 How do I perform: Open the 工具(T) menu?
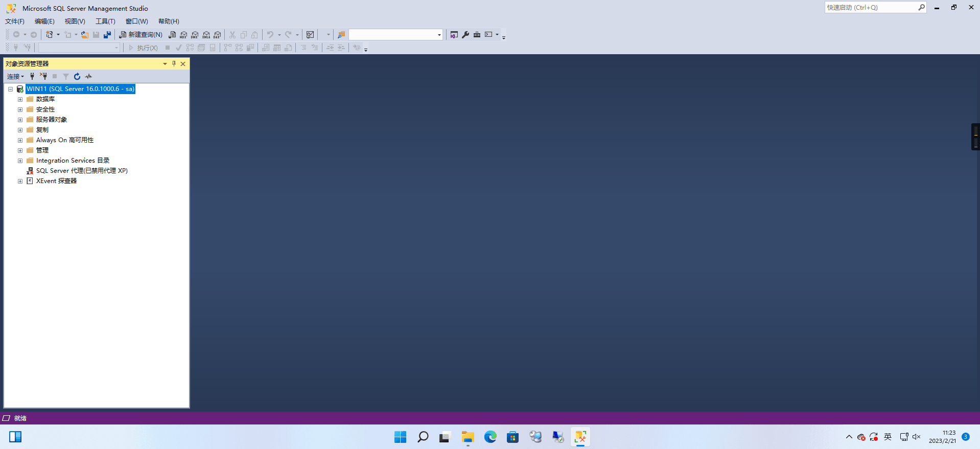tap(105, 21)
